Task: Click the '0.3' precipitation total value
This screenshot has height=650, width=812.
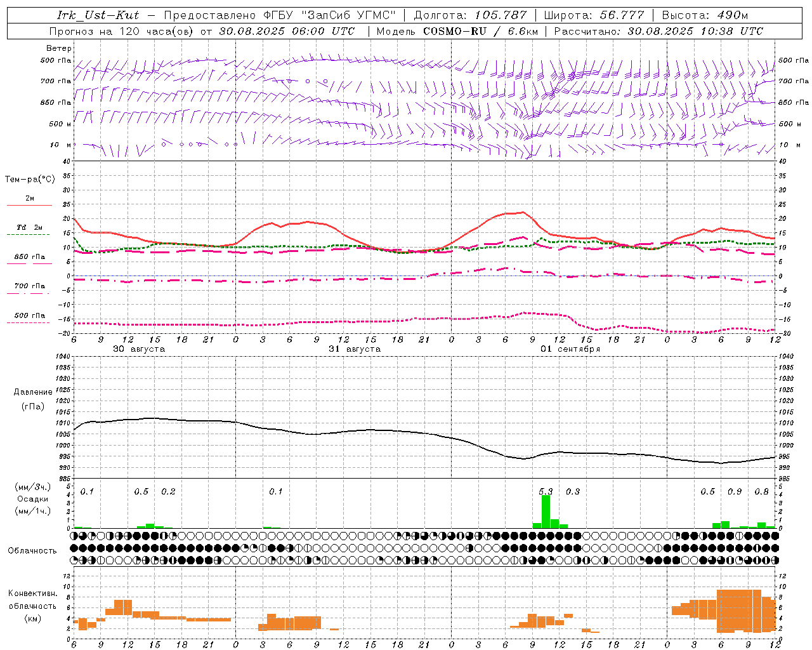Action: click(573, 492)
